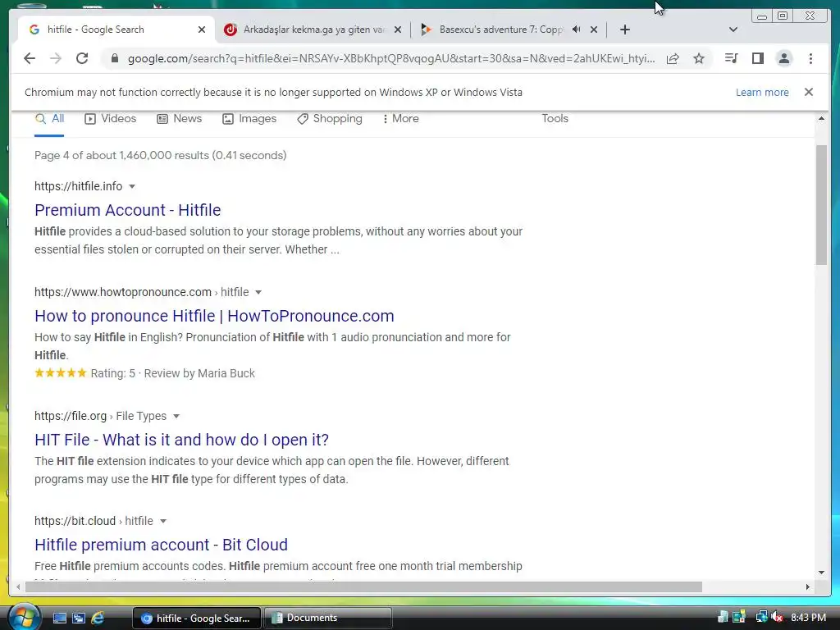Open the Chromium three-dot menu
Viewport: 840px width, 630px height.
coord(810,58)
